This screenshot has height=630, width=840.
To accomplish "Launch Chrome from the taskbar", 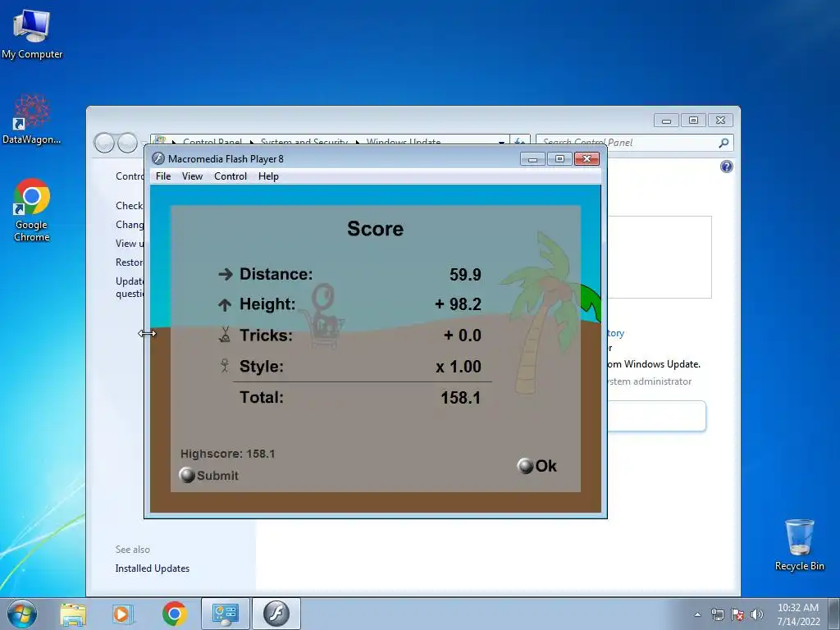I will (x=174, y=614).
